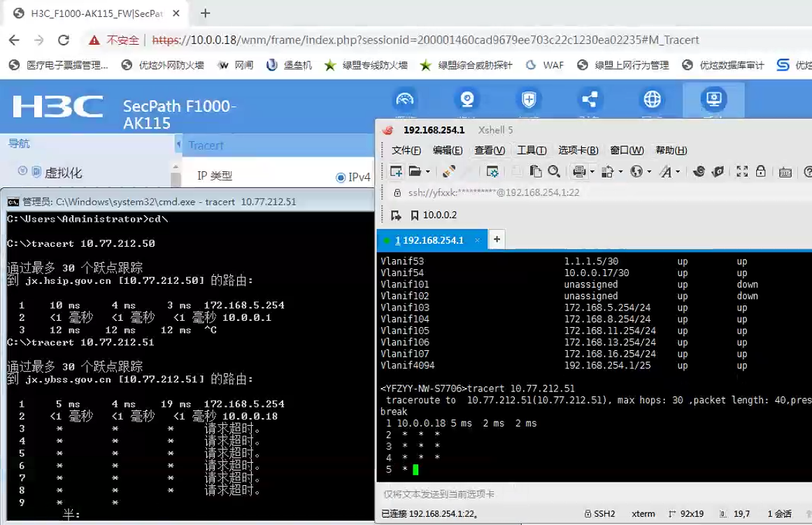Click the printer icon in Xshell toolbar
Screen dimensions: 812x525
[579, 171]
